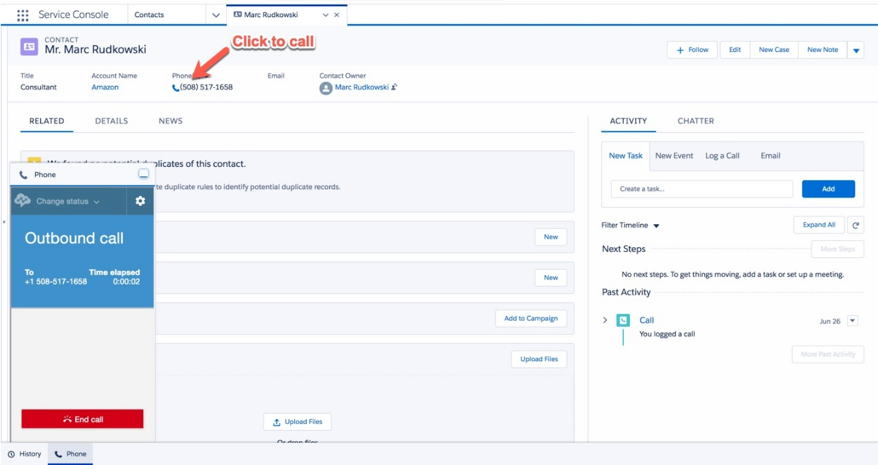Click the 'Consultant' title value
This screenshot has height=465, width=878.
[39, 87]
